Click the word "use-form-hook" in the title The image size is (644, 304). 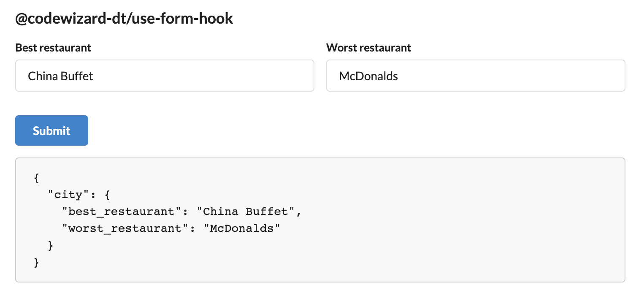point(183,19)
